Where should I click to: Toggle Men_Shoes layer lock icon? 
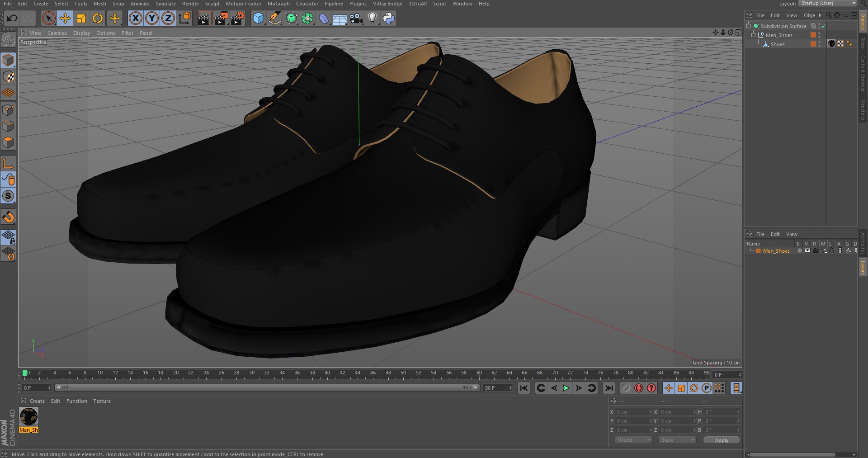point(831,250)
